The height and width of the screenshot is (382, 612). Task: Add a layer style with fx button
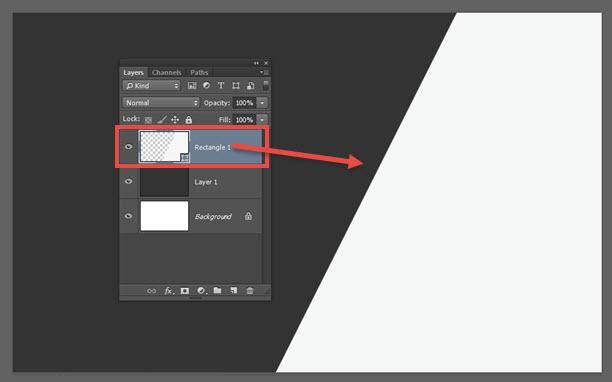169,291
